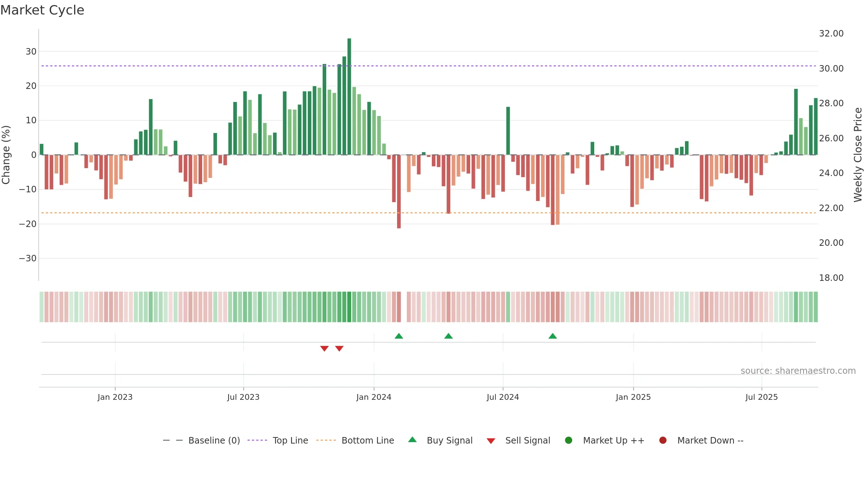Click the −30 tick on Change axis
The height and width of the screenshot is (488, 868).
[x=28, y=258]
